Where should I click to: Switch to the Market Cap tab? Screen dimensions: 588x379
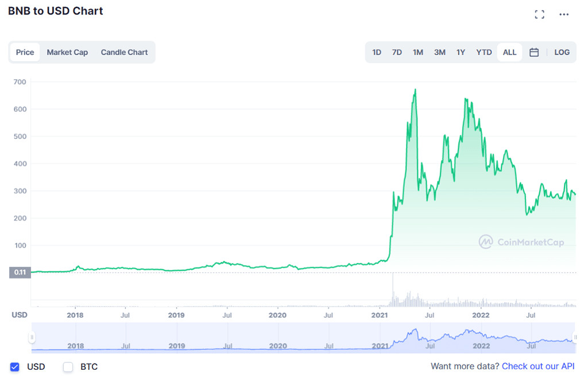[x=67, y=52]
